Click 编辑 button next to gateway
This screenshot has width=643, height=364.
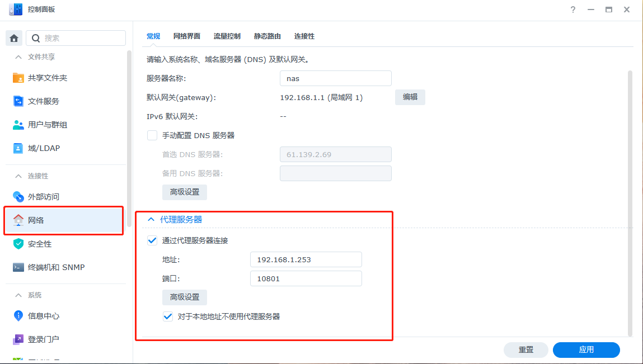(x=410, y=97)
